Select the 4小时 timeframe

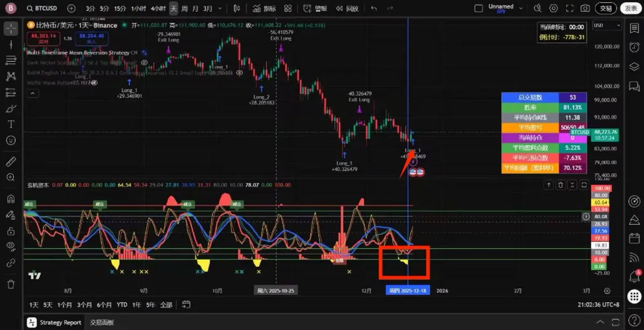[x=158, y=8]
